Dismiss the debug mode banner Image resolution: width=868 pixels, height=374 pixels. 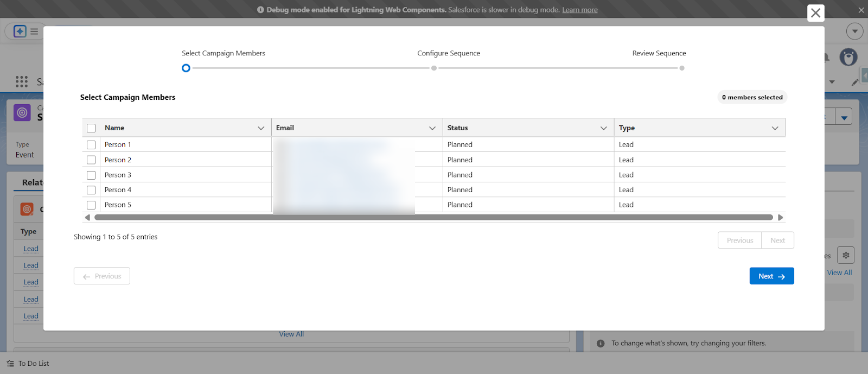coord(861,10)
